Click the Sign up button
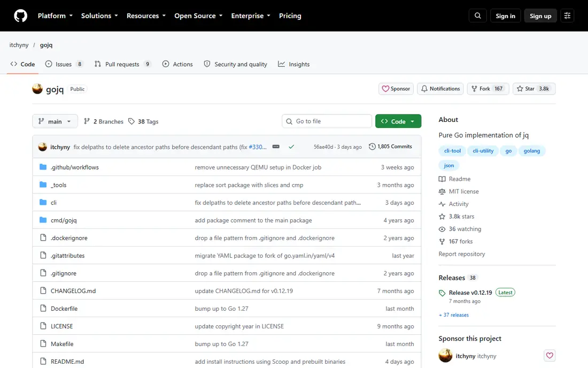The height and width of the screenshot is (368, 588). [x=540, y=16]
